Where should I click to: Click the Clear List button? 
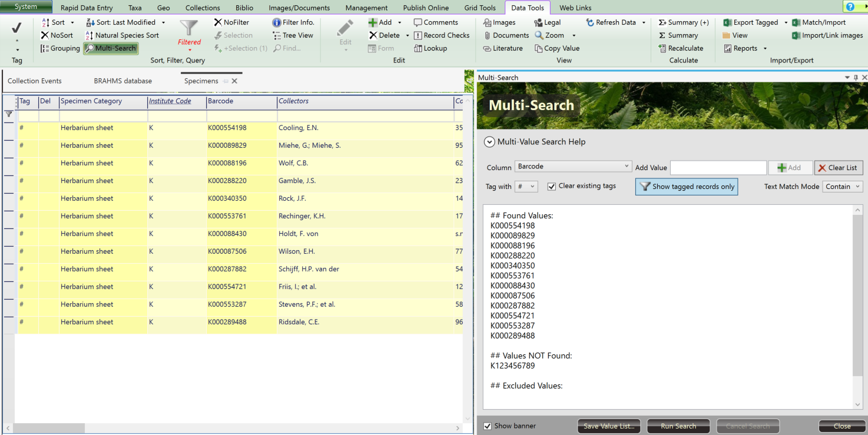(x=839, y=168)
